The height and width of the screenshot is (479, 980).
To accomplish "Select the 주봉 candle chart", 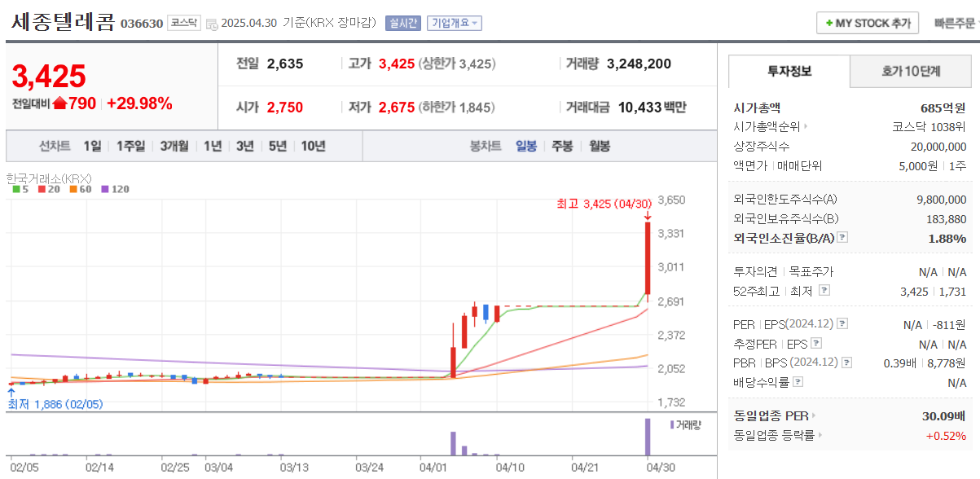I will click(x=562, y=147).
